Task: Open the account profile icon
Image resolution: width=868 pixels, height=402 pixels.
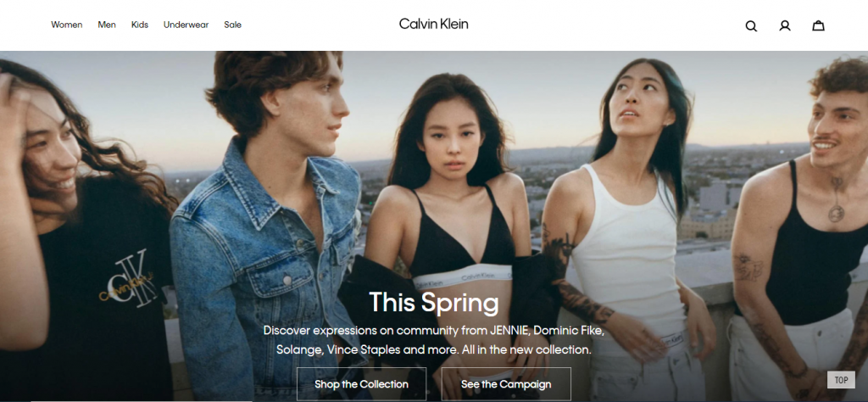Action: coord(784,25)
